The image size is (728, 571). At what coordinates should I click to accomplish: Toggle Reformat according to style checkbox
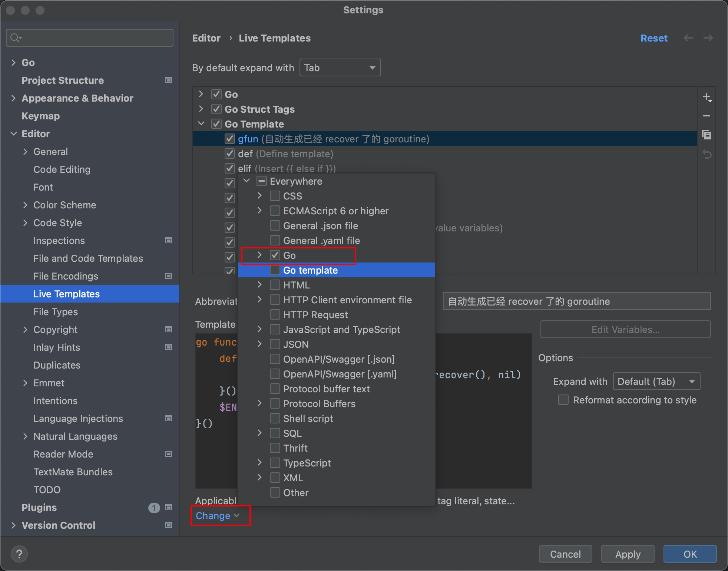tap(563, 400)
